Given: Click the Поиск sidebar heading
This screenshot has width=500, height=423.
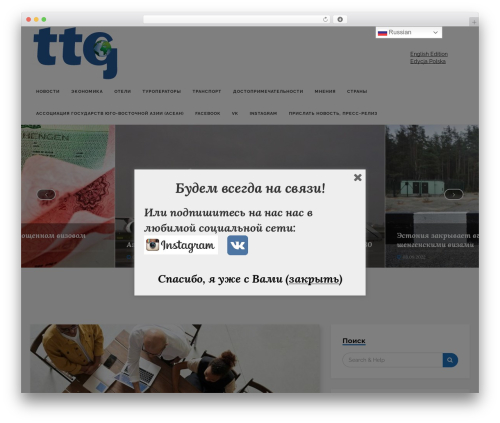Looking at the screenshot, I should click(354, 341).
